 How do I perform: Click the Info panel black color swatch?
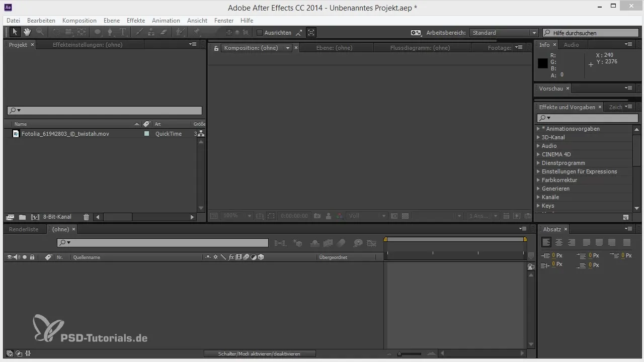click(542, 63)
